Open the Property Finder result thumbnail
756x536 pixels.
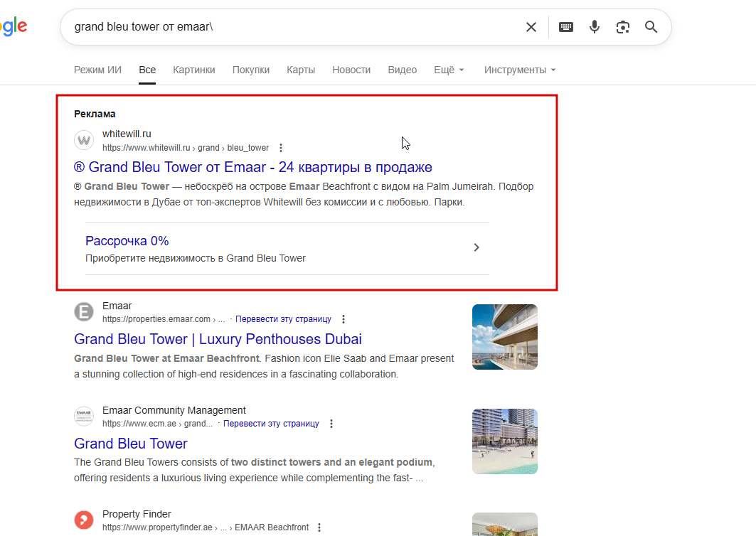(505, 525)
